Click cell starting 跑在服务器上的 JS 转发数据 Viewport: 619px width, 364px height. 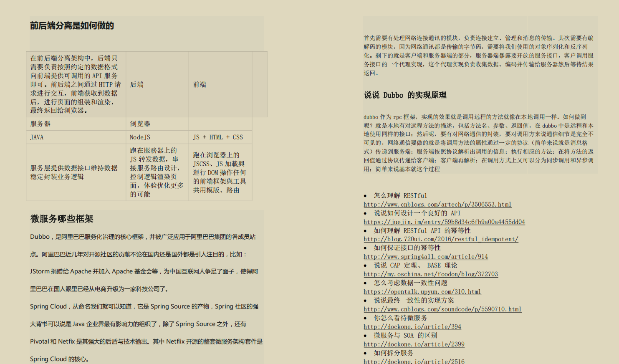click(157, 172)
